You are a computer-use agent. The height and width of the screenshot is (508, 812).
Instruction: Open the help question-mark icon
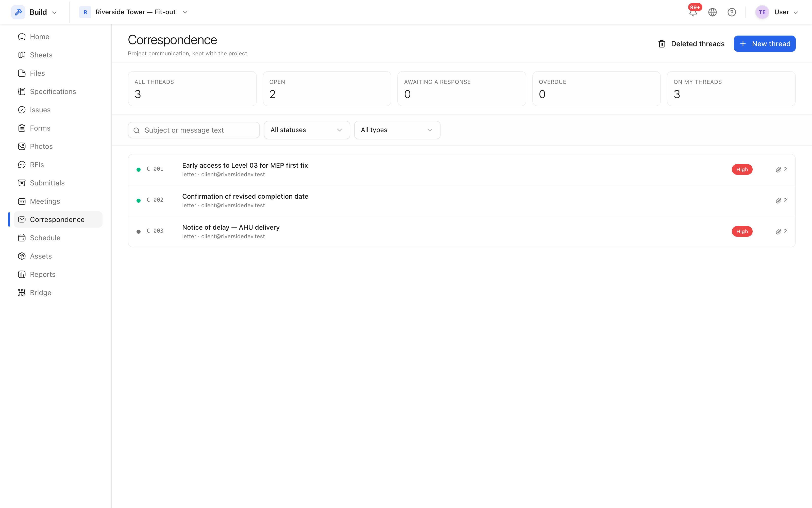pos(732,12)
